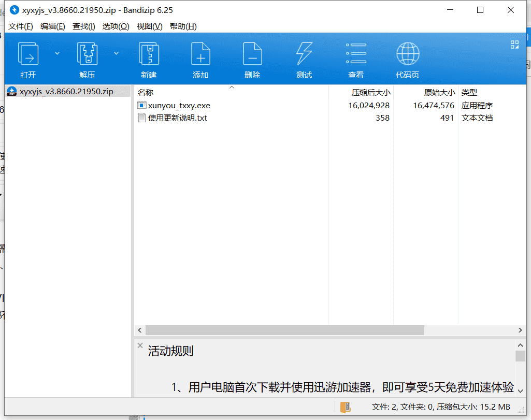This screenshot has width=531, height=420.
Task: Click the comment pane scroll up arrow
Action: tap(521, 345)
